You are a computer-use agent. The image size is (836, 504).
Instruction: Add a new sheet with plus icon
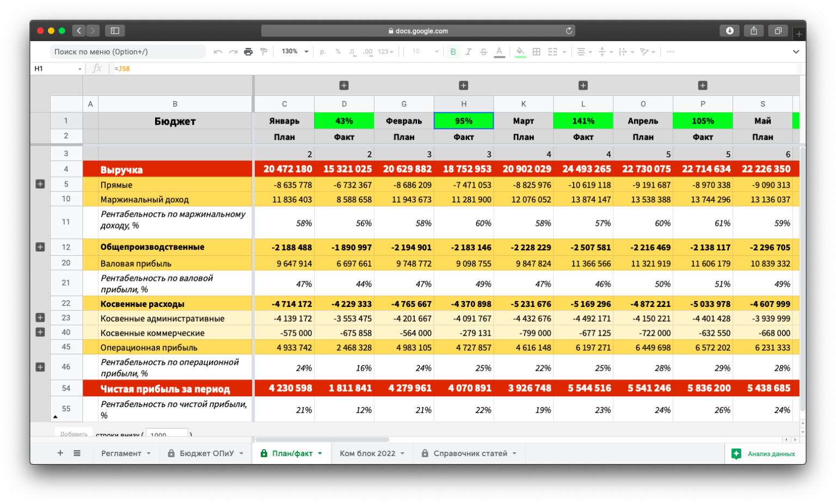(60, 453)
